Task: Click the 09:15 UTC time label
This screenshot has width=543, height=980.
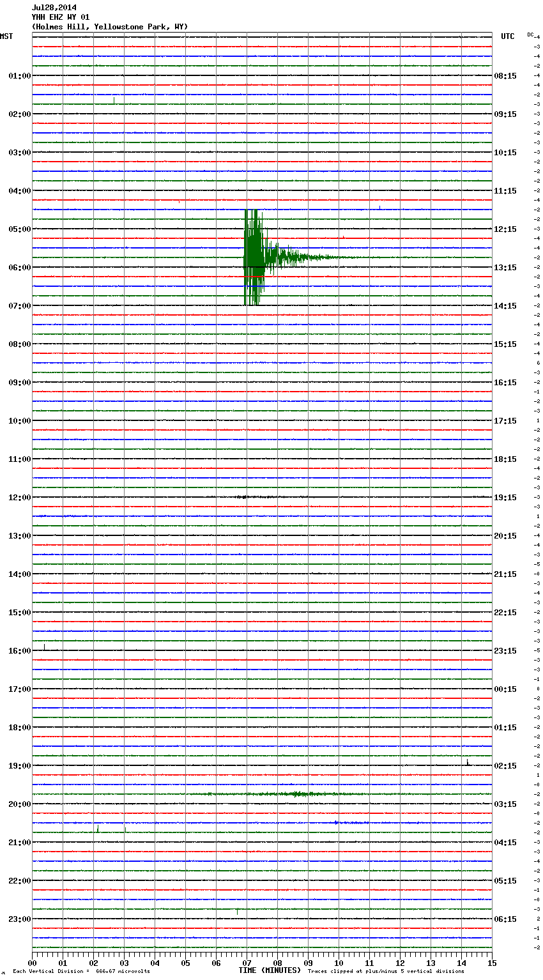Action: coord(505,114)
